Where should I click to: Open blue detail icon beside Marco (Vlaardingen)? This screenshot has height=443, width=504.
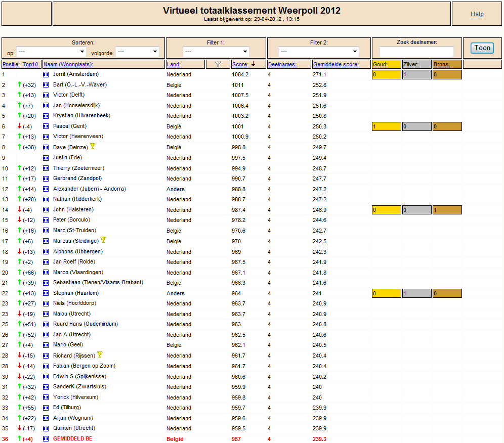coord(46,273)
